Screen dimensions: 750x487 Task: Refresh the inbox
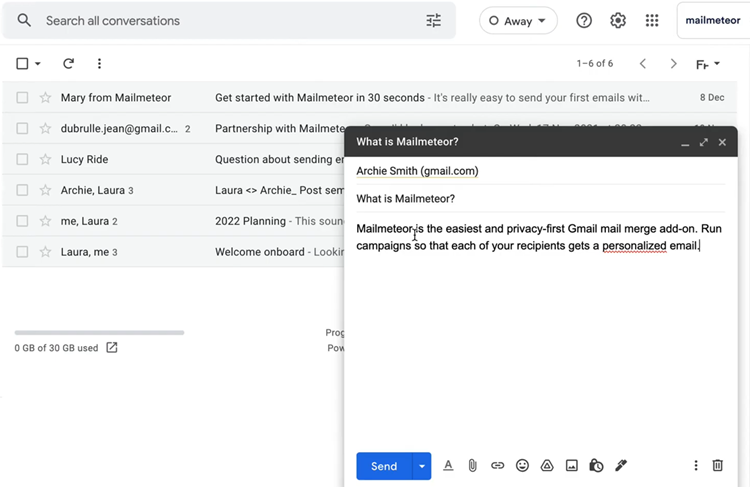(x=68, y=64)
